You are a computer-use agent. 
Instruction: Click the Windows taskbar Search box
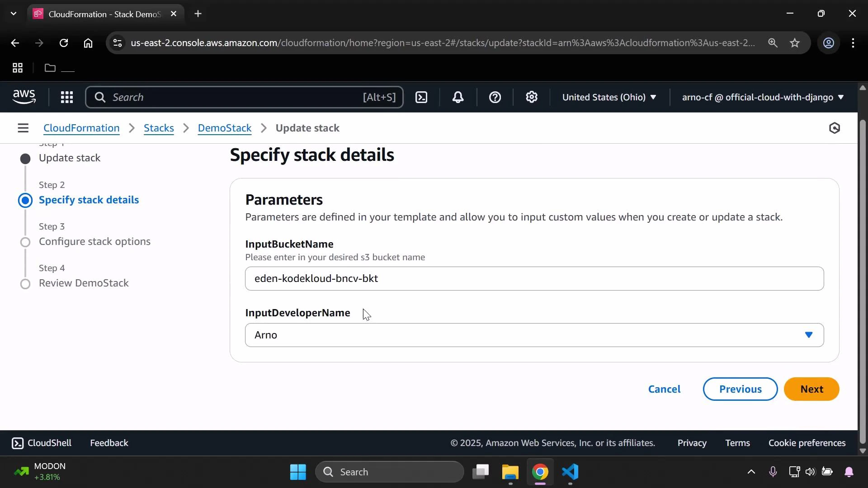coord(390,472)
